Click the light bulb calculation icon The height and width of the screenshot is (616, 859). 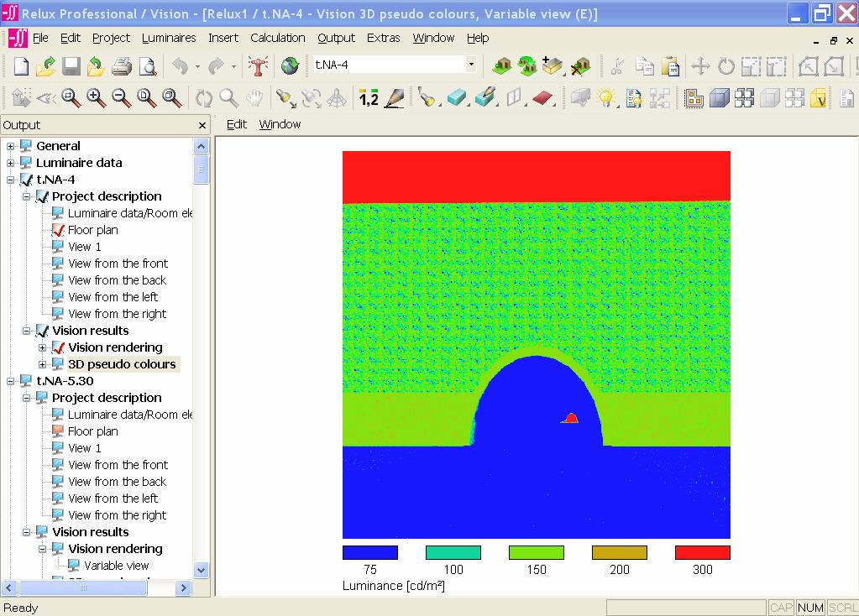[x=606, y=98]
